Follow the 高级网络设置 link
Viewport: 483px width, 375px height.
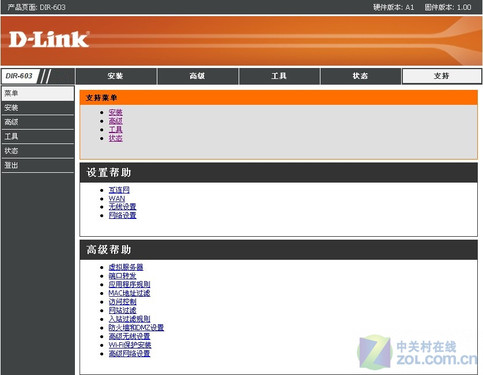[x=129, y=354]
